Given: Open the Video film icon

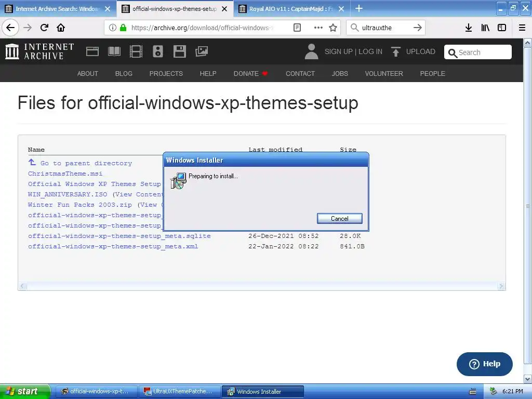Looking at the screenshot, I should coord(136,51).
